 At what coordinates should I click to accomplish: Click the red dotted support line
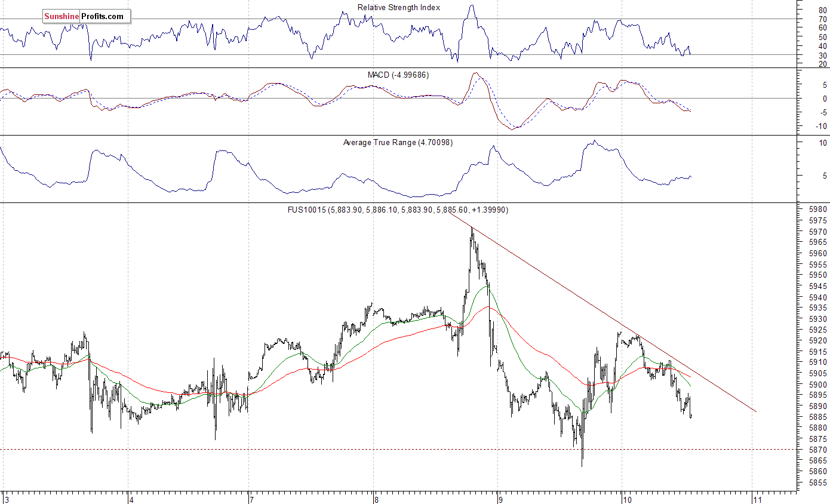point(398,449)
